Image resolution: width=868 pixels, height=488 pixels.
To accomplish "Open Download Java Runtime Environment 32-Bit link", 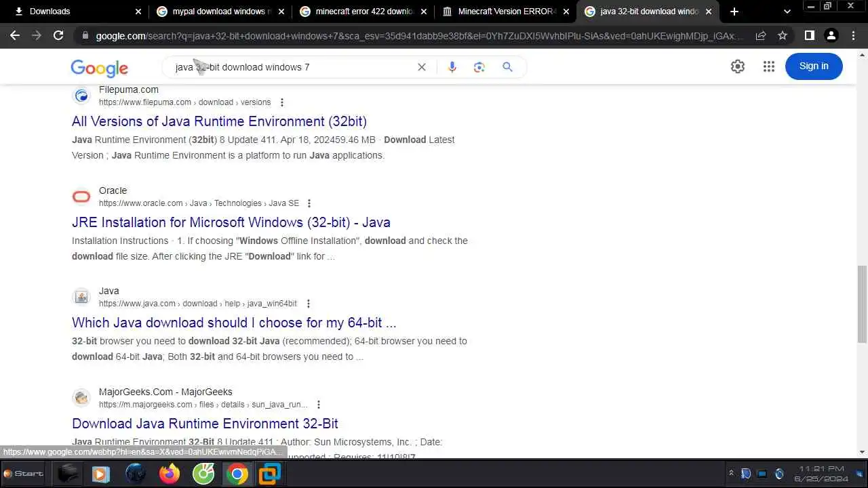I will click(205, 424).
